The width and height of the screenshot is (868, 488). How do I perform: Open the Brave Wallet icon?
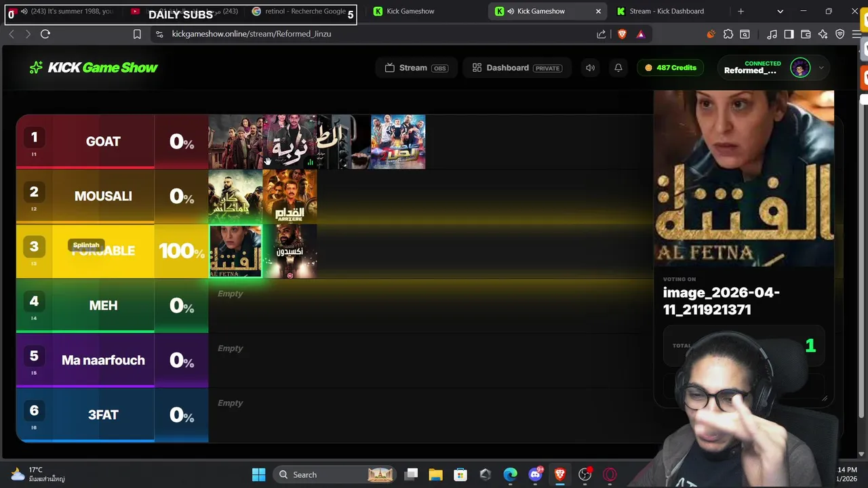coord(806,34)
